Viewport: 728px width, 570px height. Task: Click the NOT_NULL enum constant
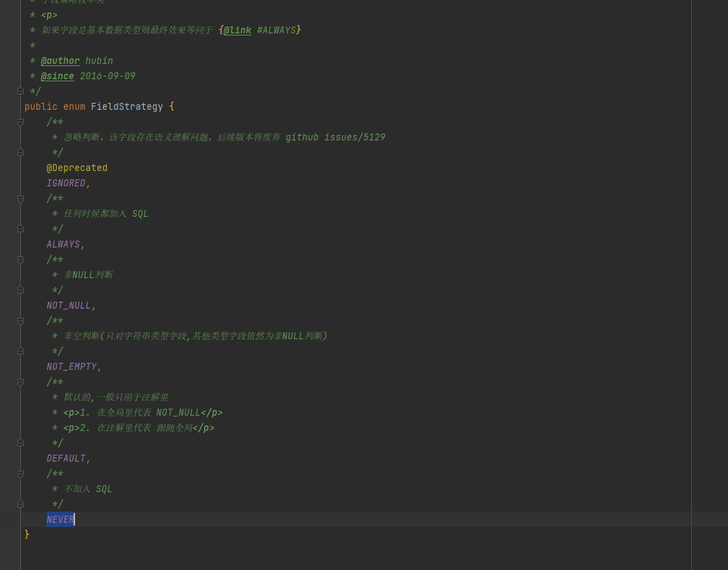click(67, 305)
